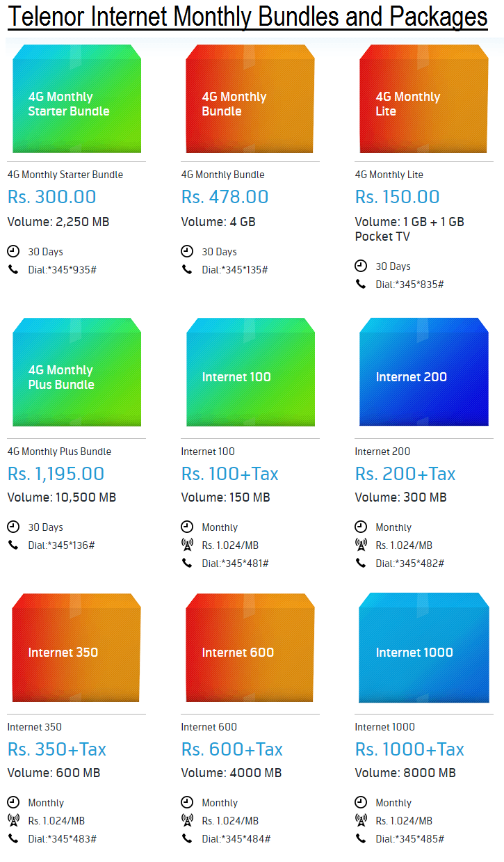Click the clock icon under 4G Monthly Starter Bundle
The image size is (504, 862).
(13, 251)
